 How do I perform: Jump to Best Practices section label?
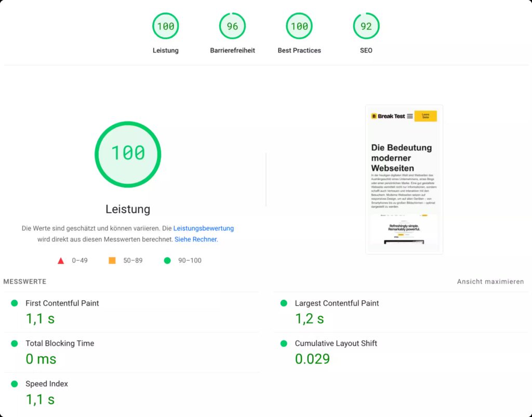(x=299, y=50)
